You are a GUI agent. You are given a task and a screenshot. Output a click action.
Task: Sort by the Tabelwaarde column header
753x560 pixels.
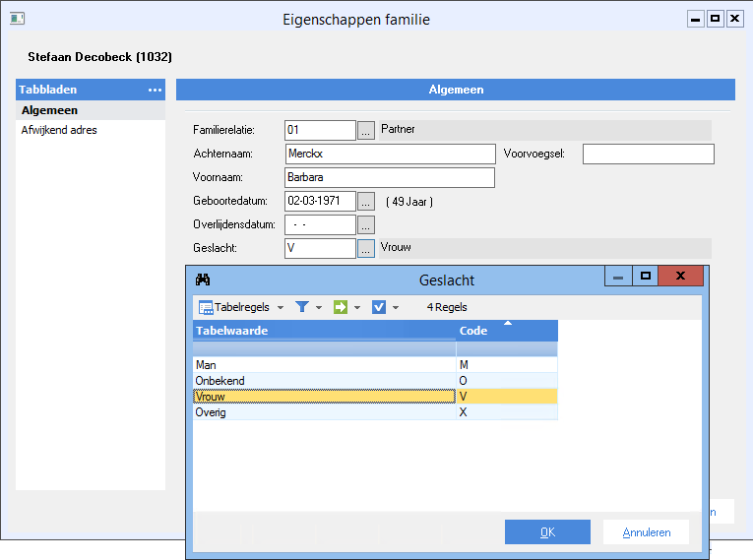pos(324,331)
